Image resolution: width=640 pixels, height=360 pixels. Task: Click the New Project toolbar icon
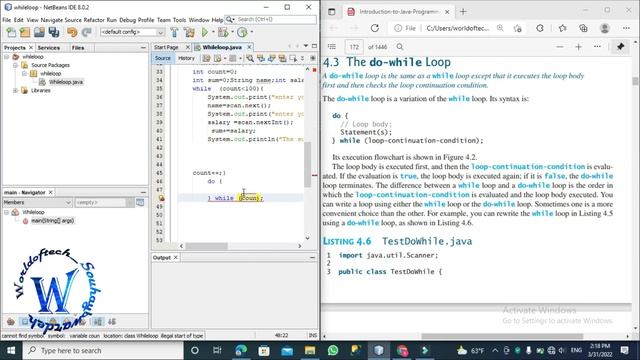tap(25, 32)
